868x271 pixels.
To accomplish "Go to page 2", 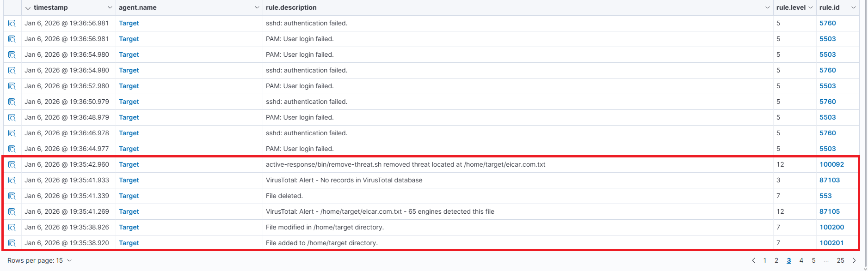I will (x=776, y=260).
